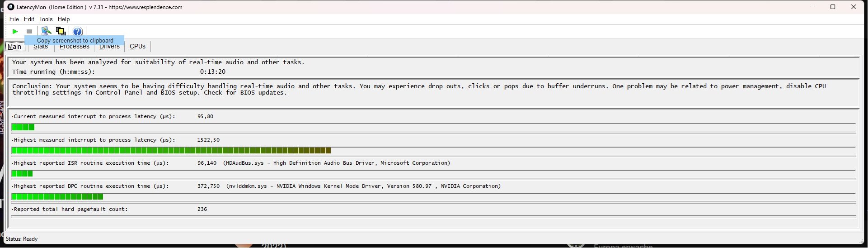The image size is (868, 248).
Task: Select the hard pagefault count 236
Action: pyautogui.click(x=202, y=209)
